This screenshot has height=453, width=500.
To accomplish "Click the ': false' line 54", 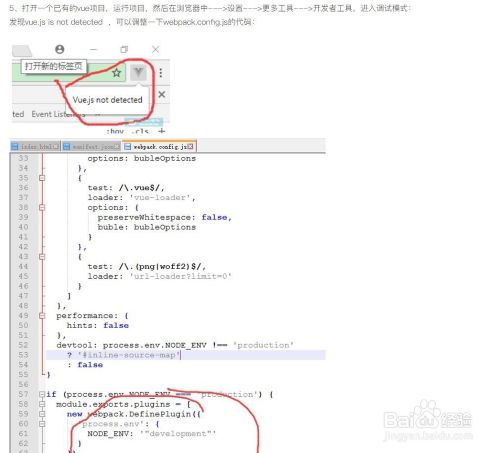I will click(x=85, y=365).
